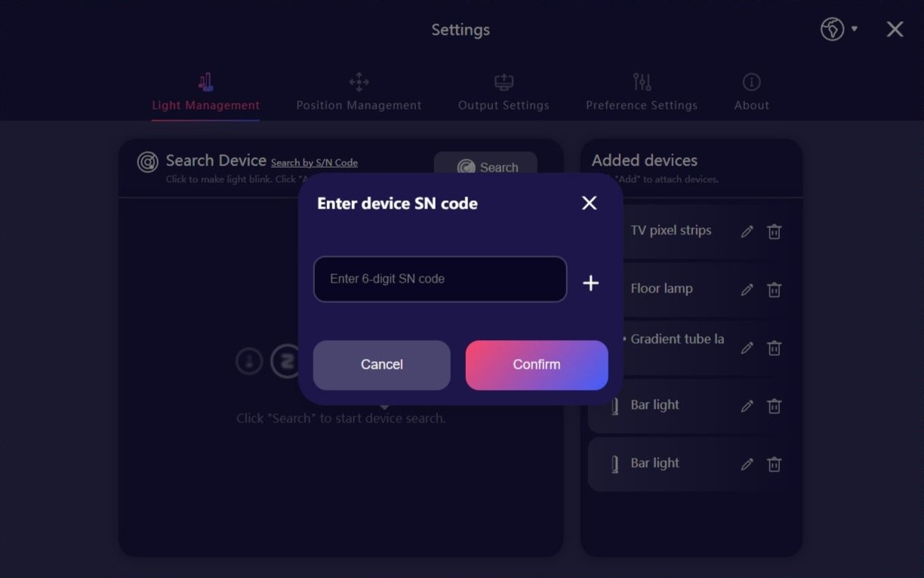Delete the TV pixel strips device
This screenshot has height=578, width=924.
[774, 232]
